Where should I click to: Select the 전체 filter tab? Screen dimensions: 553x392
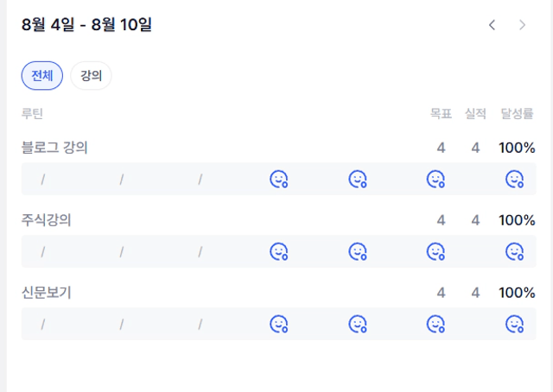42,75
